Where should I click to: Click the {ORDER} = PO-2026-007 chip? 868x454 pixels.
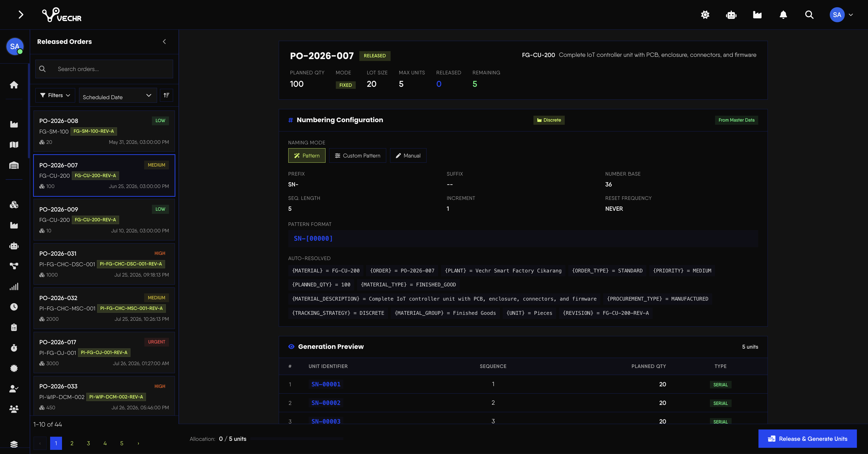tap(402, 271)
